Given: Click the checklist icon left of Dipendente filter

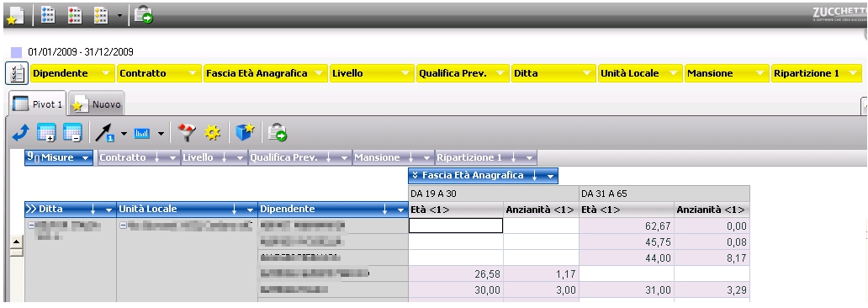Looking at the screenshot, I should (17, 74).
